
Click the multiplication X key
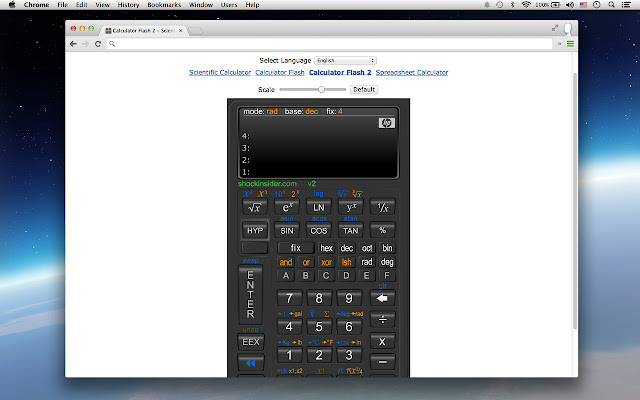click(x=382, y=342)
